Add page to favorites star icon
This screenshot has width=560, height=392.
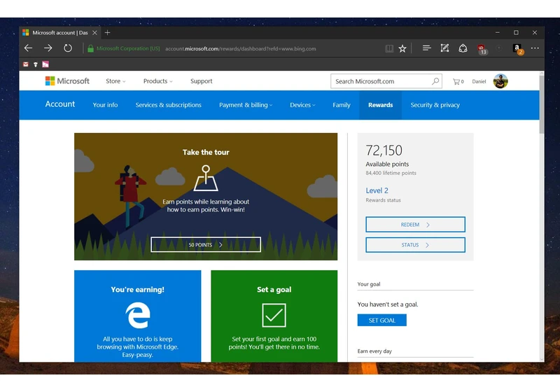pos(402,48)
